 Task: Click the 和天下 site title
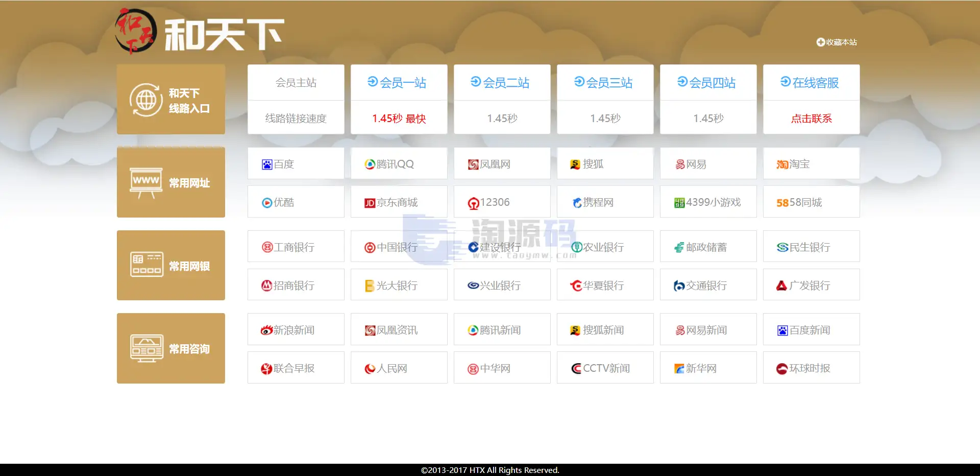pyautogui.click(x=225, y=35)
